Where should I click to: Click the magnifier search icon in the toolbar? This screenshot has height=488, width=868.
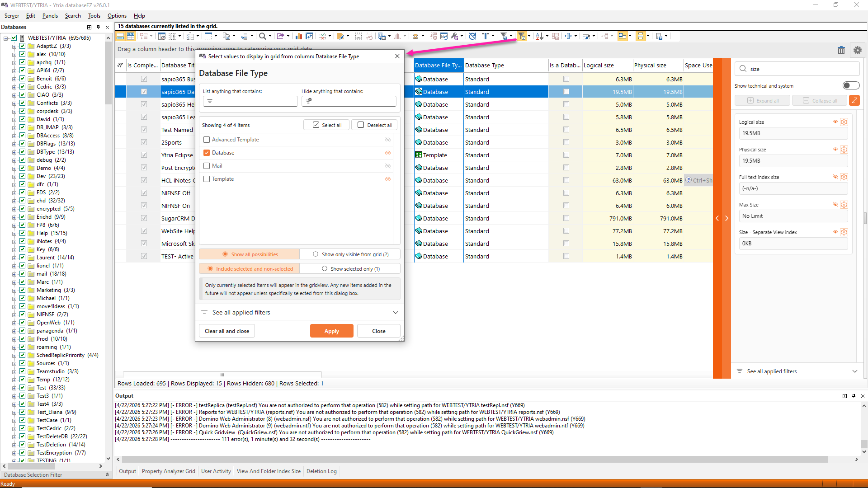[262, 36]
